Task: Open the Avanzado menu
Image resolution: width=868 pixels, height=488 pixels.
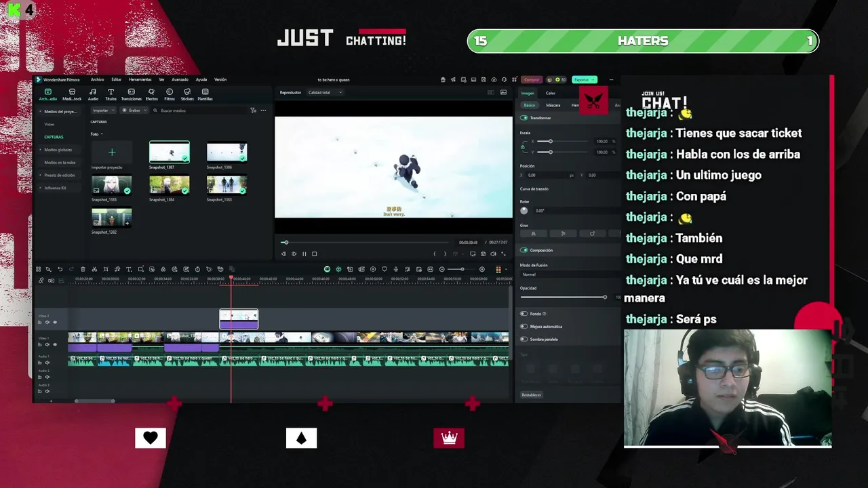Action: click(180, 79)
